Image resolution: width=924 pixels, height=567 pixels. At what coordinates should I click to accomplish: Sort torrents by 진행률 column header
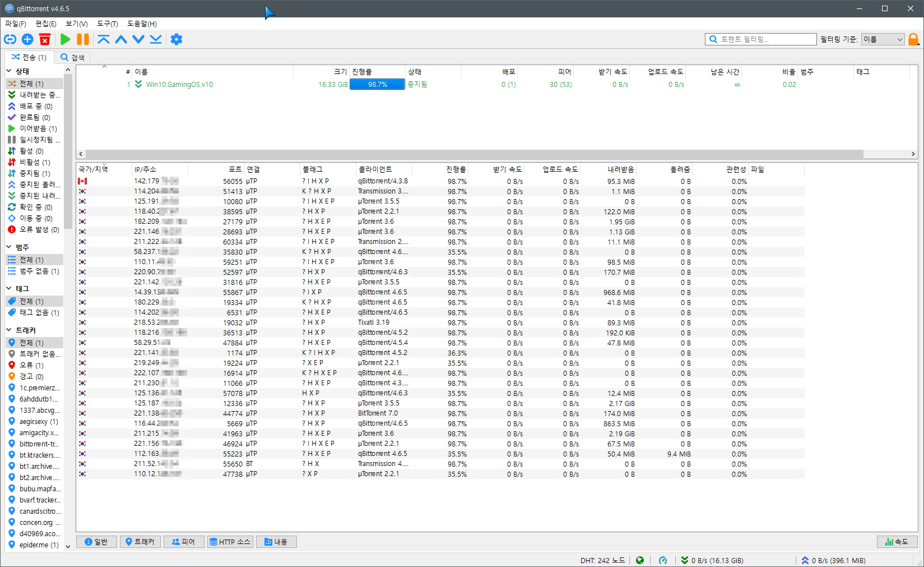[377, 72]
